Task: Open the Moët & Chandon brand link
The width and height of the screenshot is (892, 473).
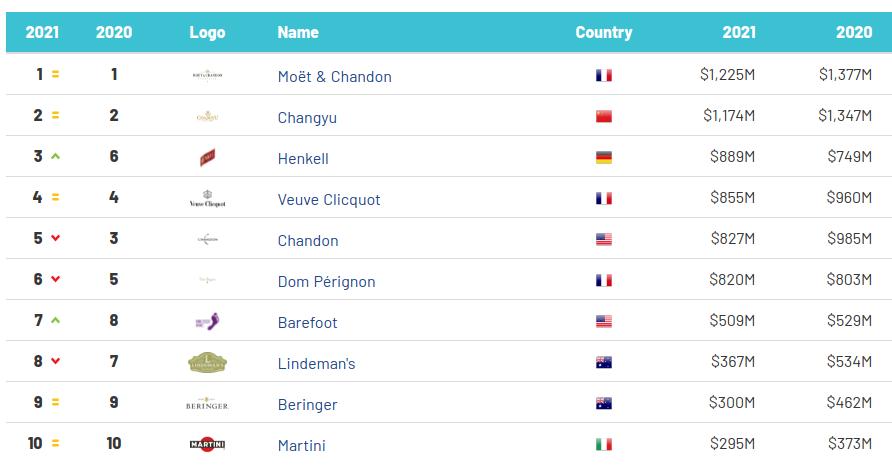Action: click(334, 77)
